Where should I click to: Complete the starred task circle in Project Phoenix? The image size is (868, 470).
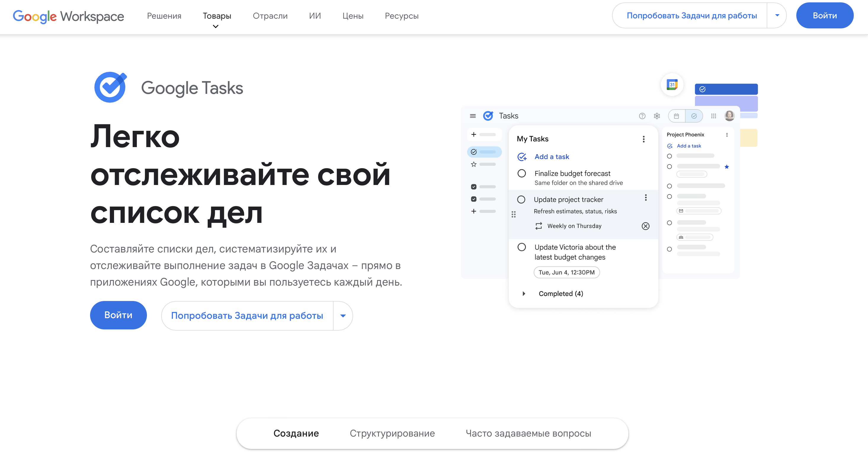670,167
